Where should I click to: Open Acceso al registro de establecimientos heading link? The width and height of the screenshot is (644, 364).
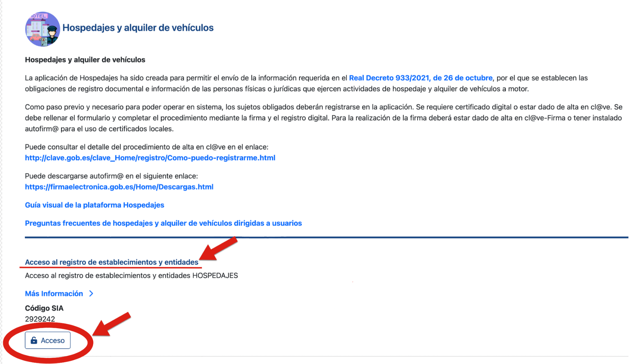[112, 262]
